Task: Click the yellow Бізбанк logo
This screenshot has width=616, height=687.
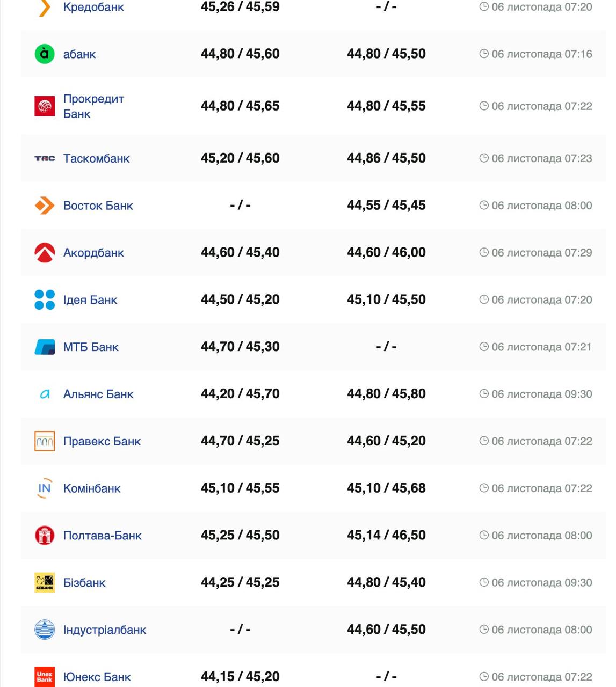Action: [45, 582]
